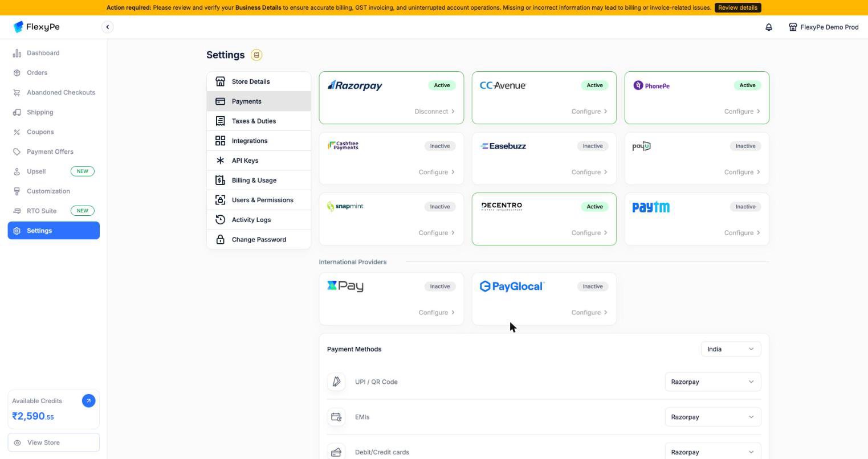This screenshot has width=868, height=459.
Task: Open Abandoned Checkouts menu item
Action: tap(54, 92)
